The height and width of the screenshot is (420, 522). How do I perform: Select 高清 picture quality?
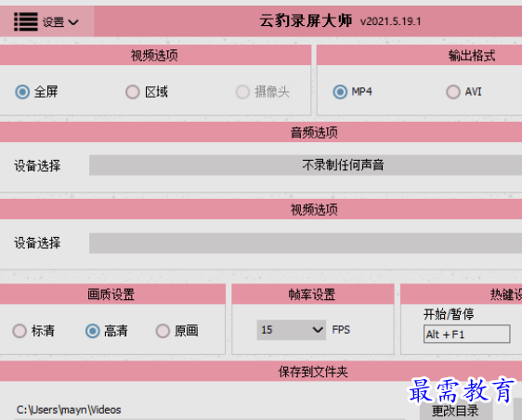(x=93, y=331)
